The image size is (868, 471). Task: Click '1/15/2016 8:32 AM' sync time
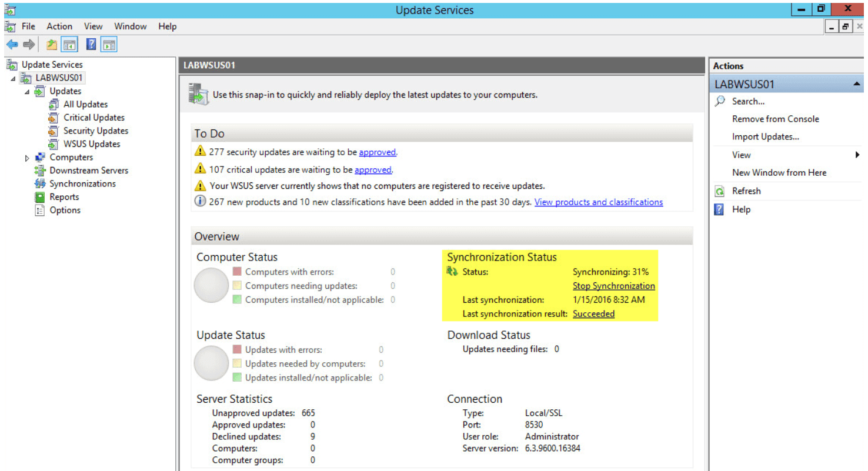pyautogui.click(x=609, y=300)
